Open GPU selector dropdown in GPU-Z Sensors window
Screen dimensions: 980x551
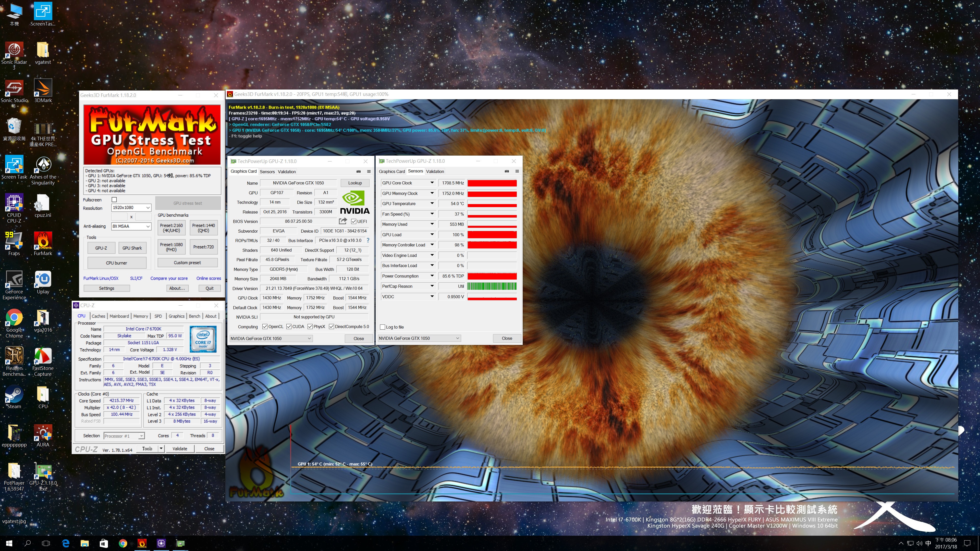click(x=419, y=338)
